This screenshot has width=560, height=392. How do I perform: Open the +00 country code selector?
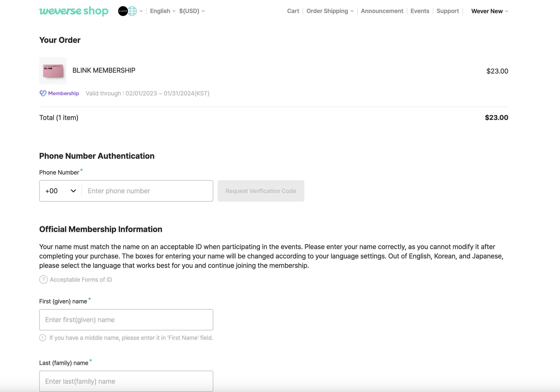click(x=61, y=191)
